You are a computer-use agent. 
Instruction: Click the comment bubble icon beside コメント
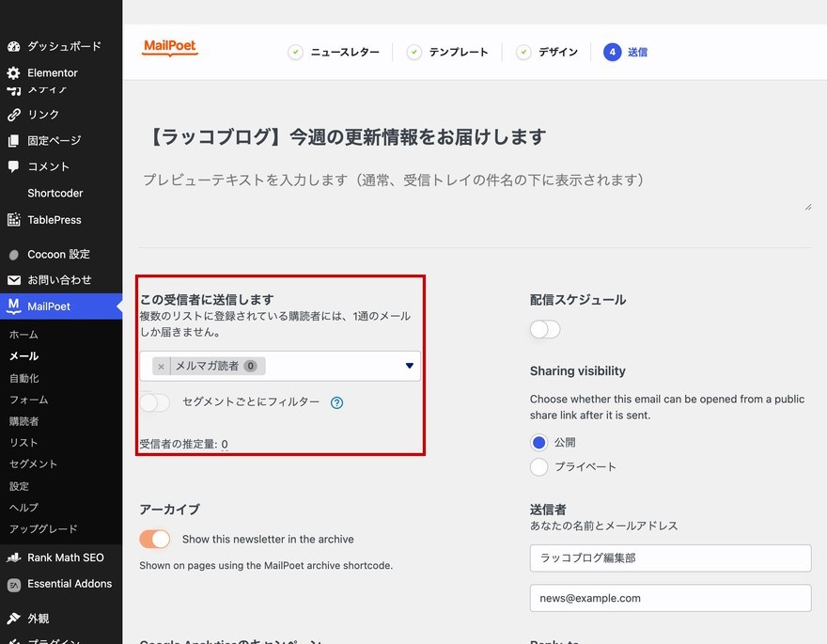(x=14, y=166)
